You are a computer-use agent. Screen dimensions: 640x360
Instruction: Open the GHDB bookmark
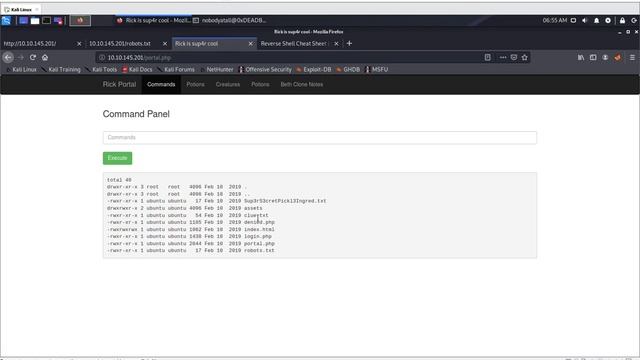[348, 69]
